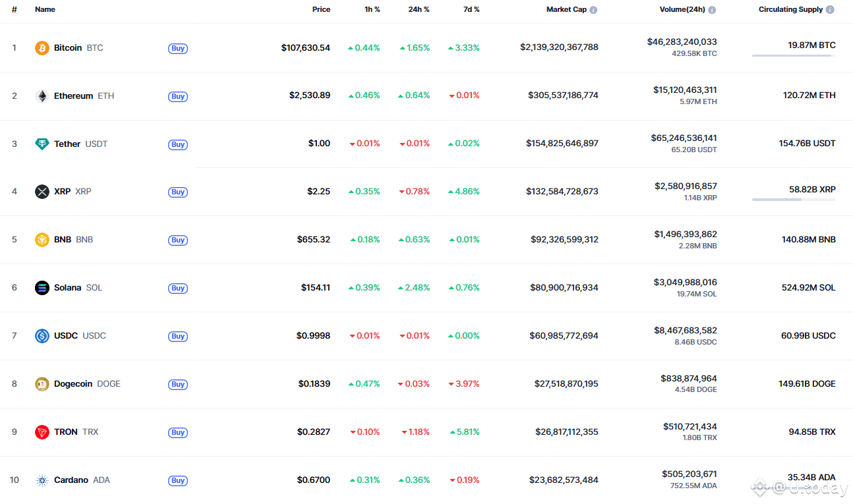Click TRON 7d change 5.81%

465,432
